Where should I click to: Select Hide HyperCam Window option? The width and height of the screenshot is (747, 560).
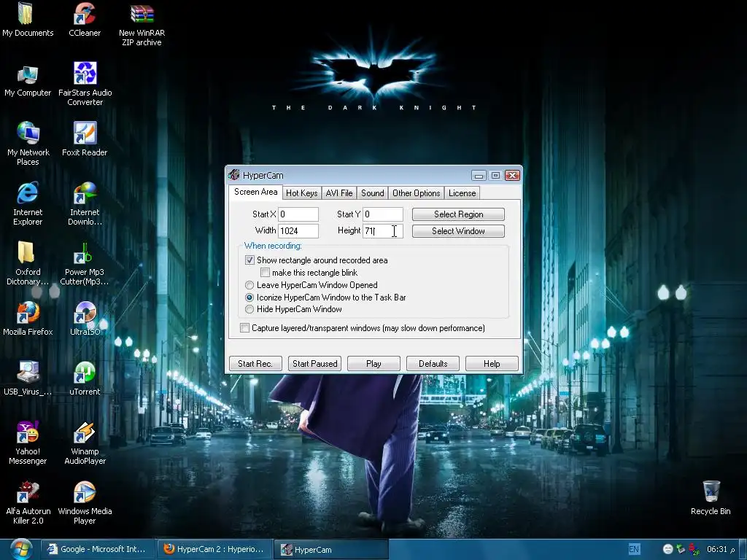coord(249,309)
